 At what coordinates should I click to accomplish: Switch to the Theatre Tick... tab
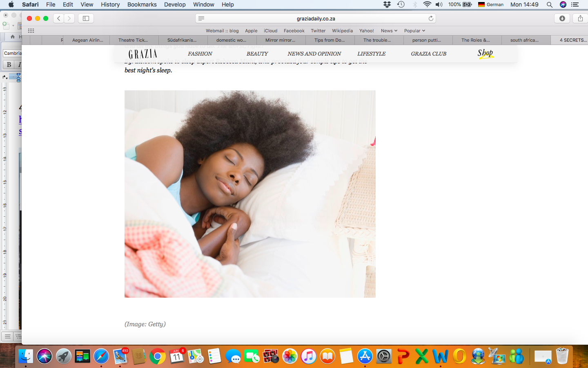coord(133,40)
